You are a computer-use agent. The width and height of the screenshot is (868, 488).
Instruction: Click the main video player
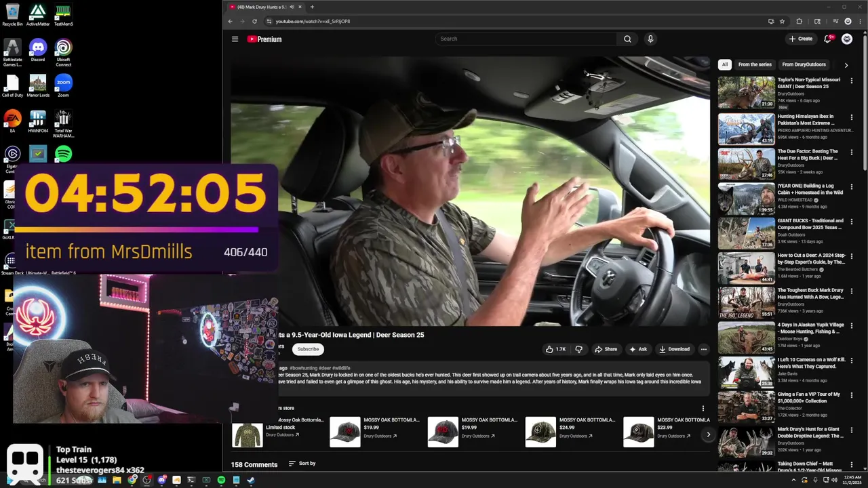click(x=470, y=191)
